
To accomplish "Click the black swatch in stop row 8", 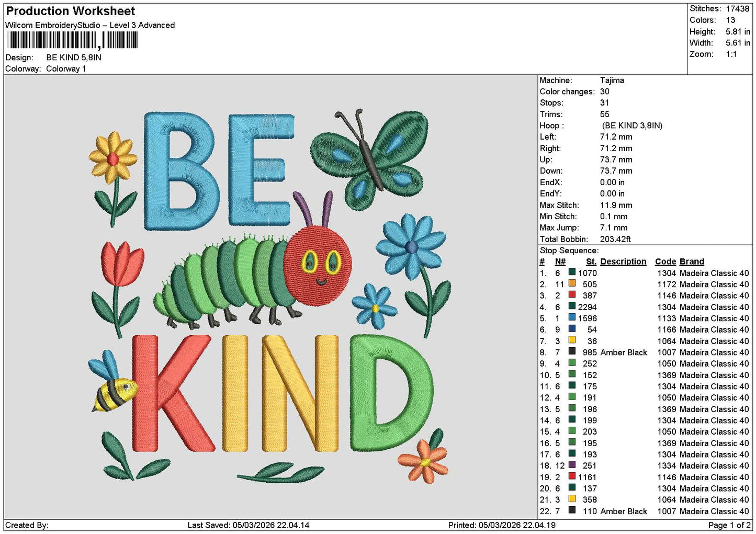I will tap(572, 352).
